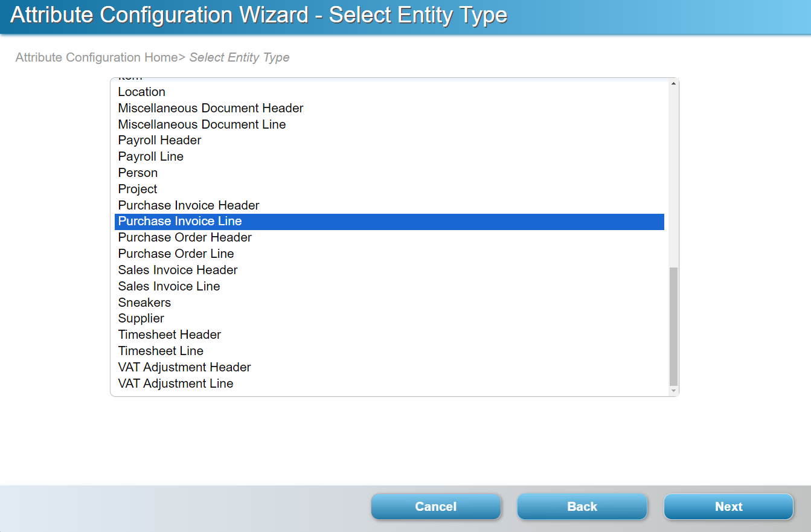The width and height of the screenshot is (811, 532).
Task: Click the entity list scrollbar thumb
Action: click(673, 326)
